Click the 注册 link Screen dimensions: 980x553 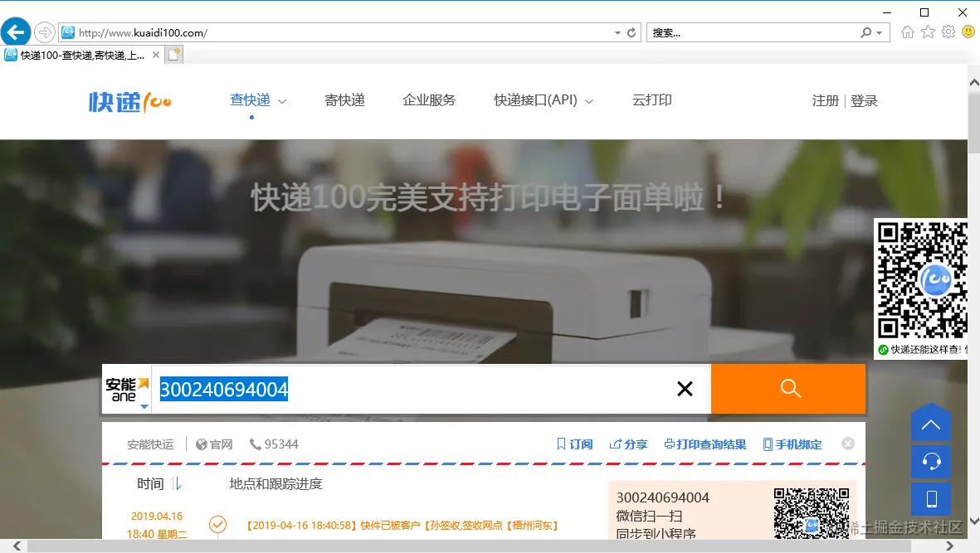click(x=825, y=100)
